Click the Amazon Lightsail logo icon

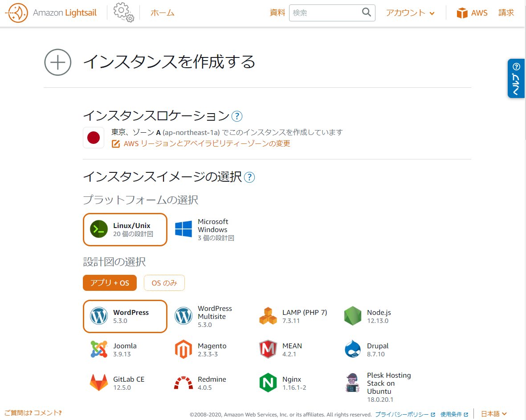[17, 13]
